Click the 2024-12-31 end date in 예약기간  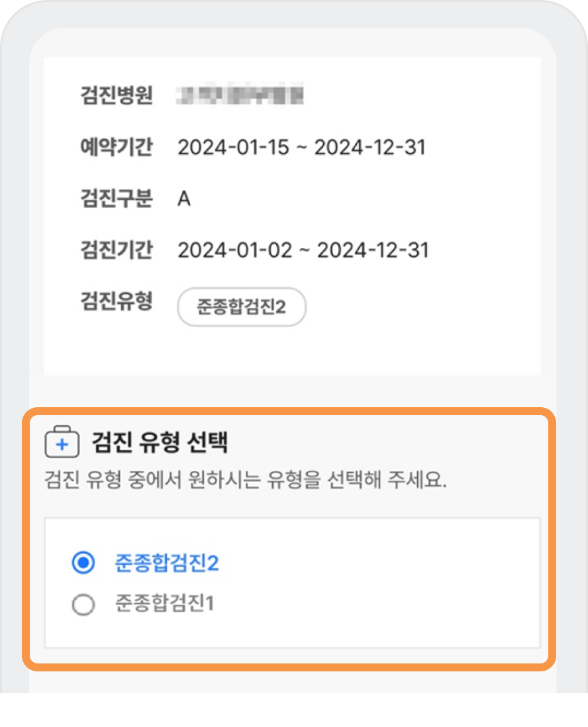pyautogui.click(x=370, y=148)
